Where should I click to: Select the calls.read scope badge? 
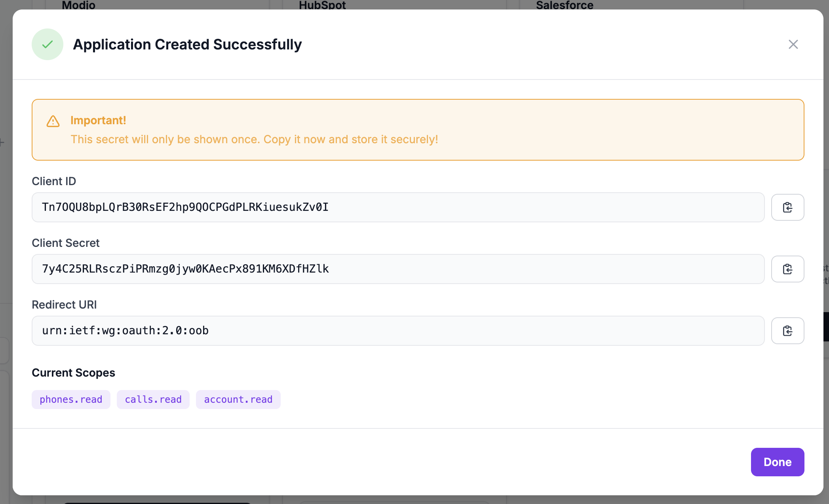click(153, 399)
